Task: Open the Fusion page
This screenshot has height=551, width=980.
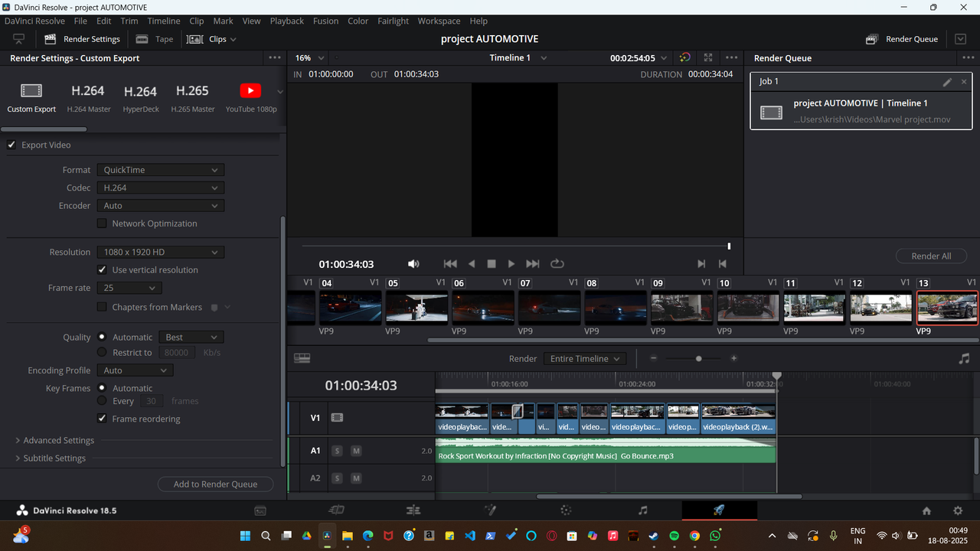Action: 490,510
